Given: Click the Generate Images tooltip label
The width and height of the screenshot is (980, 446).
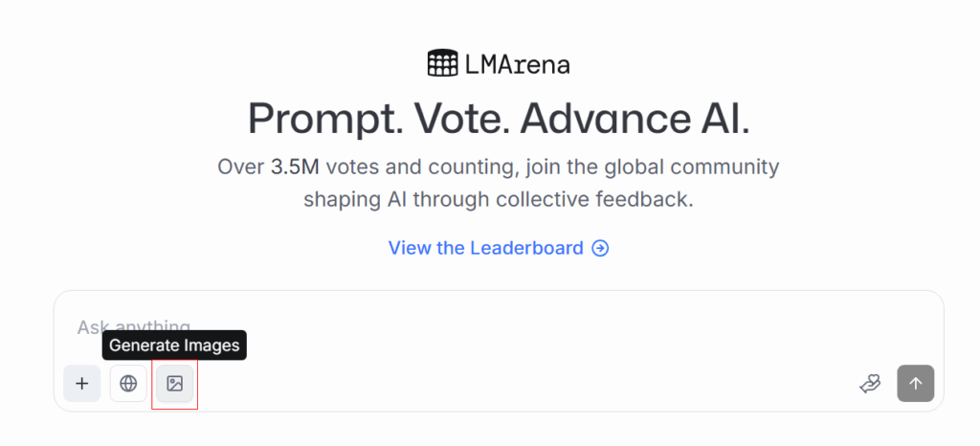Looking at the screenshot, I should tap(174, 346).
